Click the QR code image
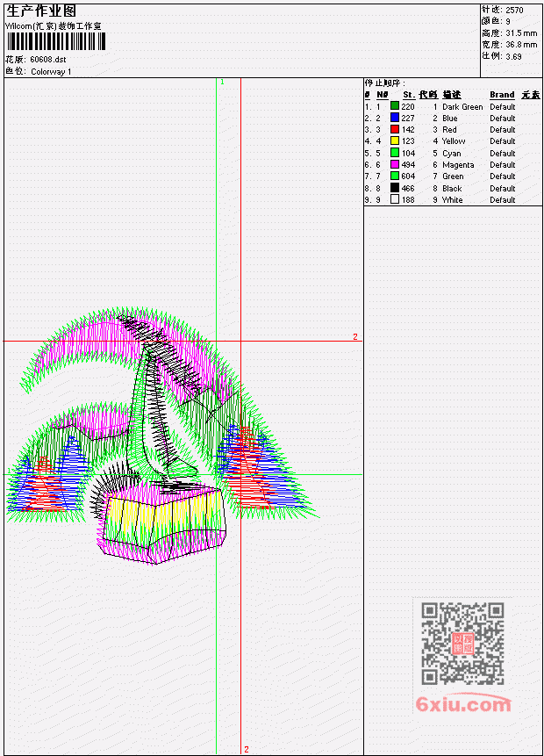544x756 pixels. 462,644
